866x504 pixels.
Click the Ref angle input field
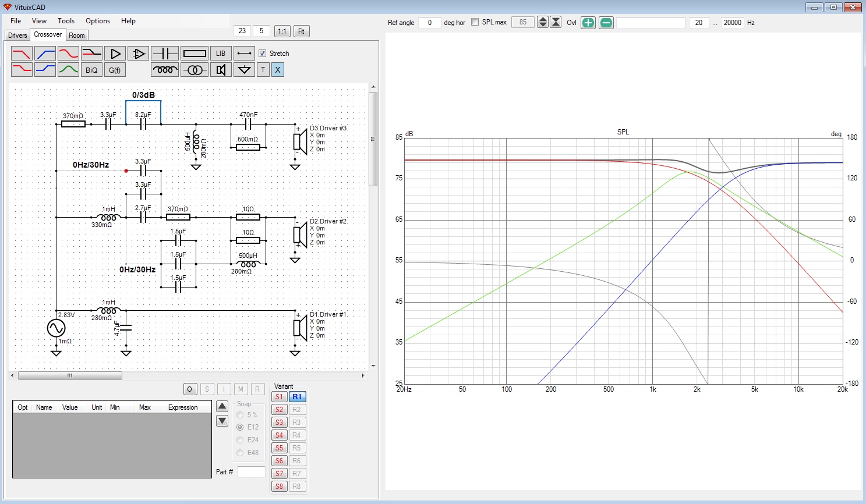(x=430, y=23)
